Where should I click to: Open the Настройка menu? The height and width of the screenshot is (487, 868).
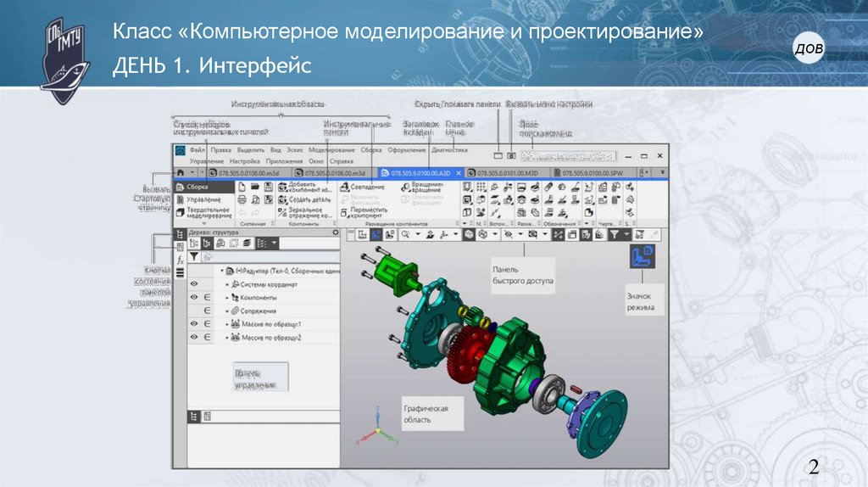(x=244, y=161)
